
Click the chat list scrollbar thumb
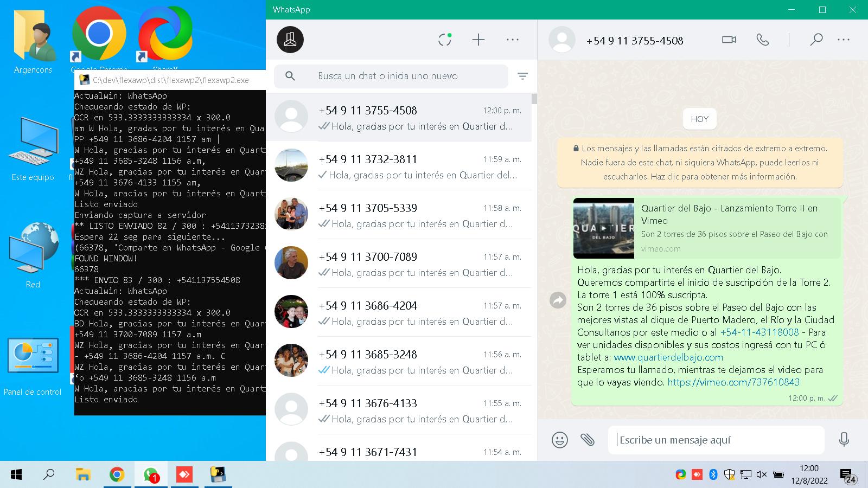(x=534, y=98)
